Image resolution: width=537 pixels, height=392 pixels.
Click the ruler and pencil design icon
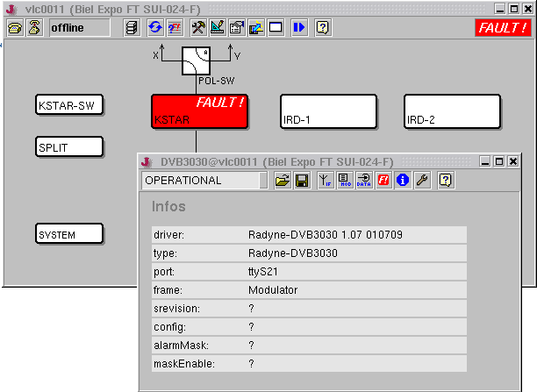tap(218, 27)
